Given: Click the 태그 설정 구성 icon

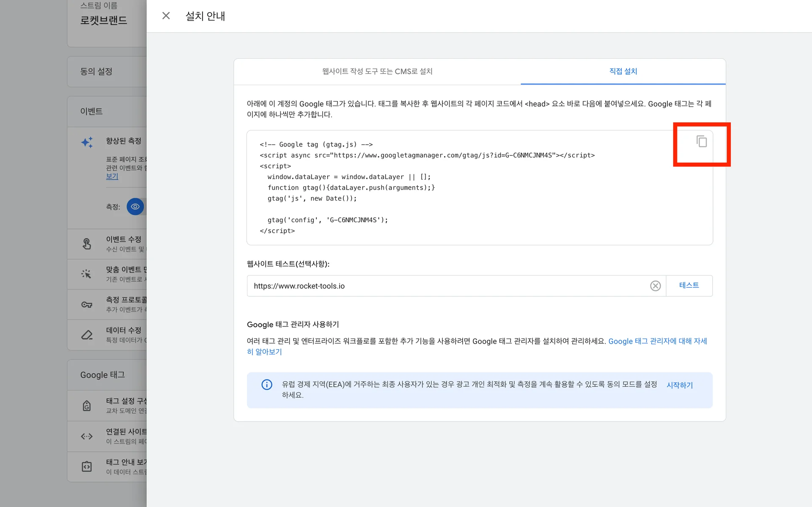Looking at the screenshot, I should click(x=87, y=405).
